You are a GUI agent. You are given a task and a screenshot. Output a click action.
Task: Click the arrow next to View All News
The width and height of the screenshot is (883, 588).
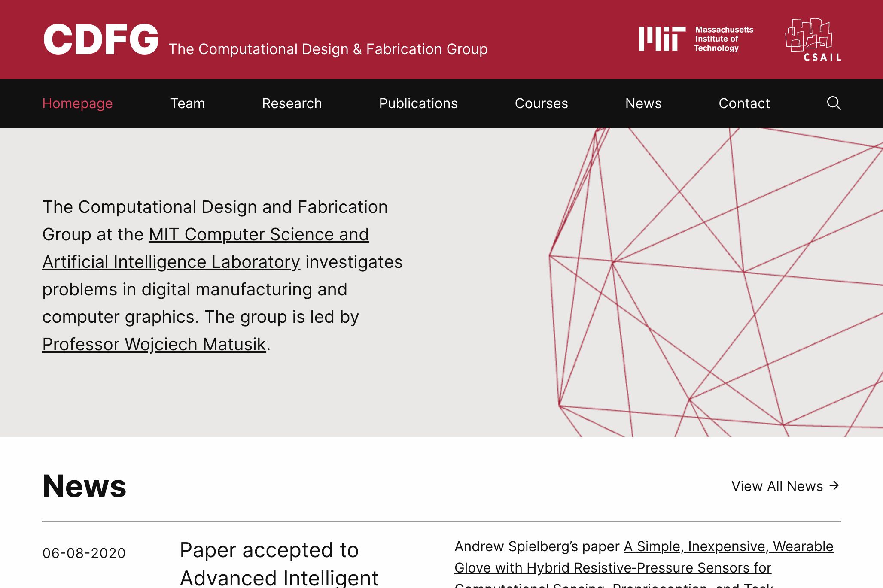(x=835, y=486)
